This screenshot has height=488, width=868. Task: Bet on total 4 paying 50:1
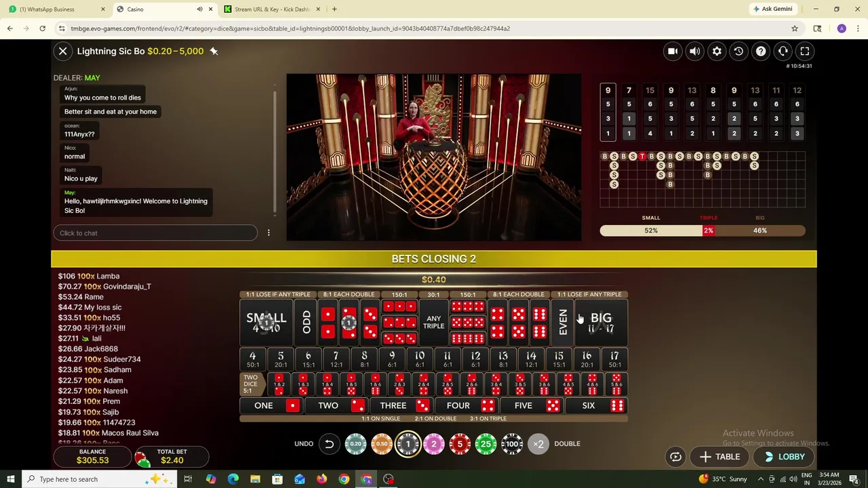[x=253, y=359]
